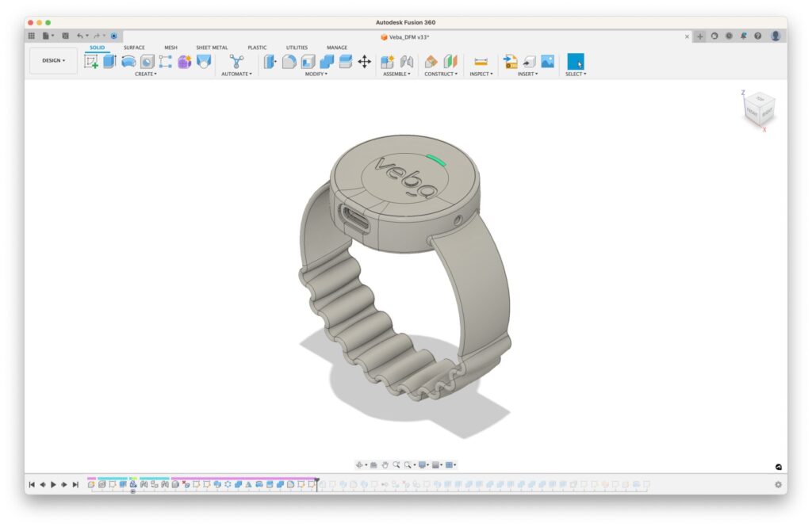This screenshot has width=812, height=527.
Task: Select the Revolve tool
Action: [128, 62]
